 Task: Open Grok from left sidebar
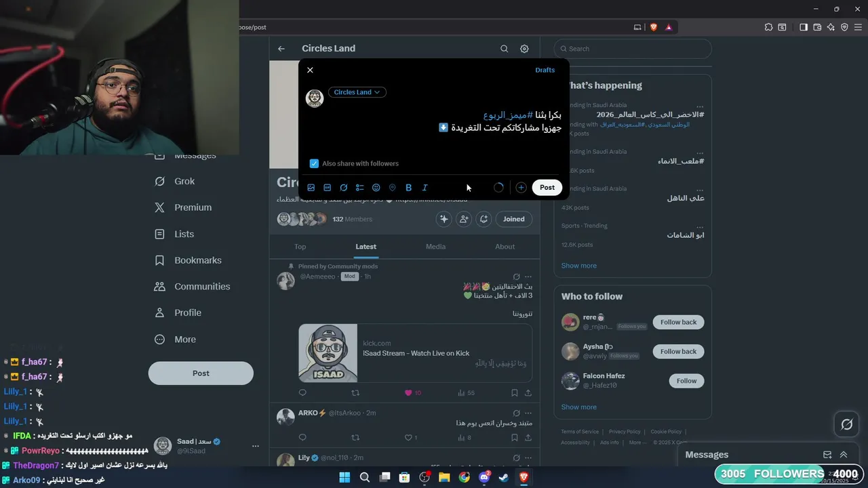(x=175, y=181)
